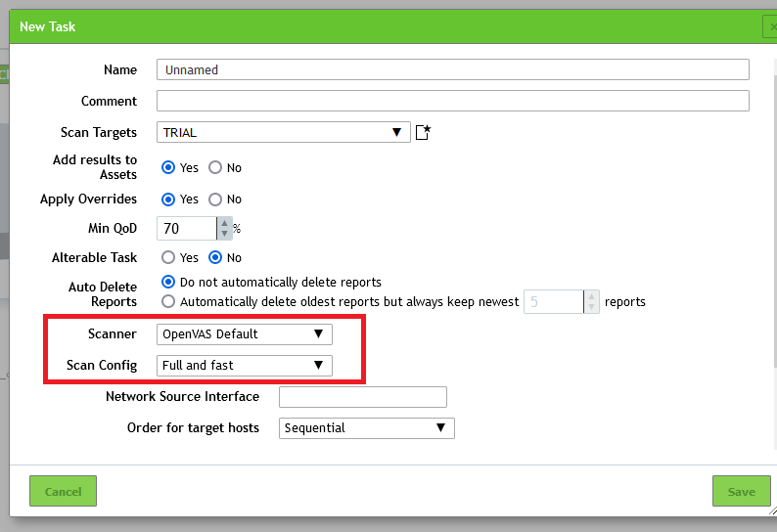Click the Comment input field
The image size is (777, 532).
(453, 101)
